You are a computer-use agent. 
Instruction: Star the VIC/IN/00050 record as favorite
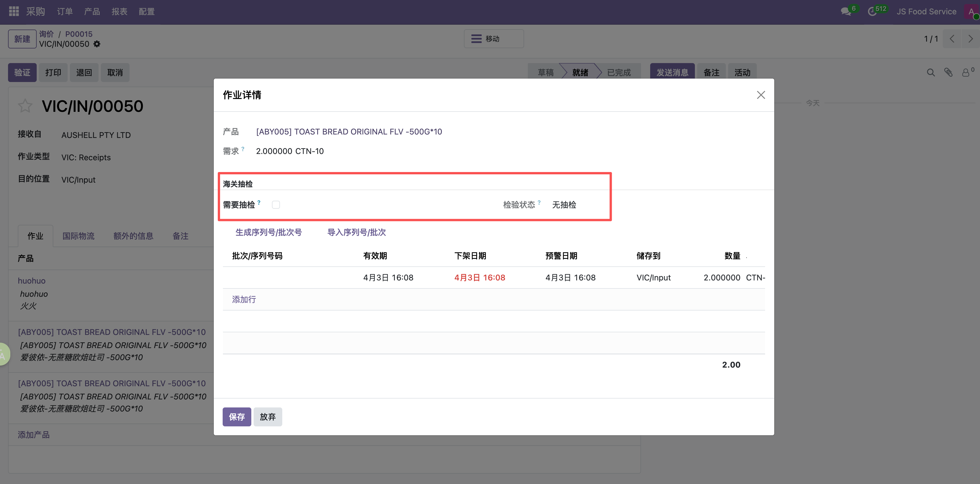(x=25, y=106)
